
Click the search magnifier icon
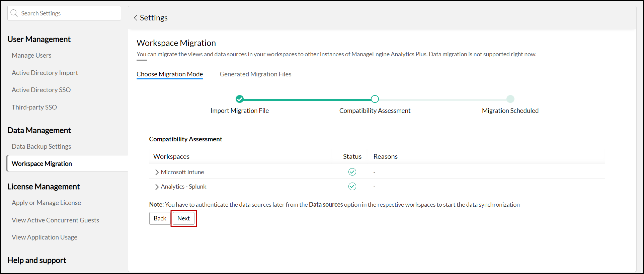tap(14, 13)
